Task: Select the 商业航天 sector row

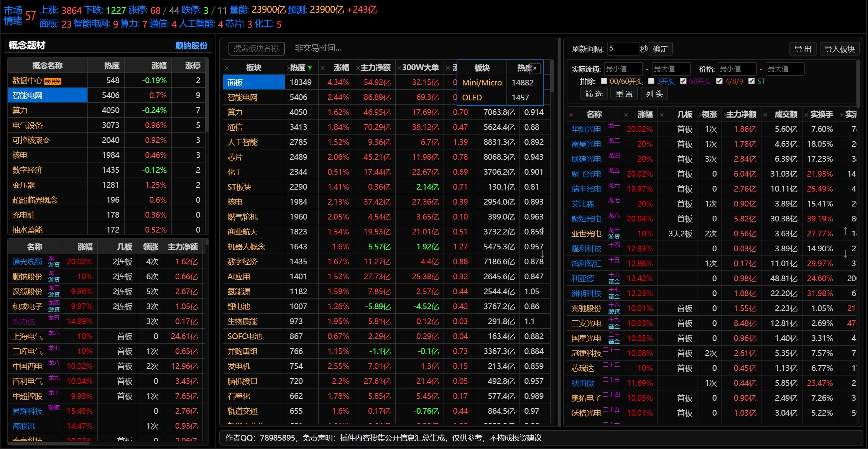Action: (386, 232)
